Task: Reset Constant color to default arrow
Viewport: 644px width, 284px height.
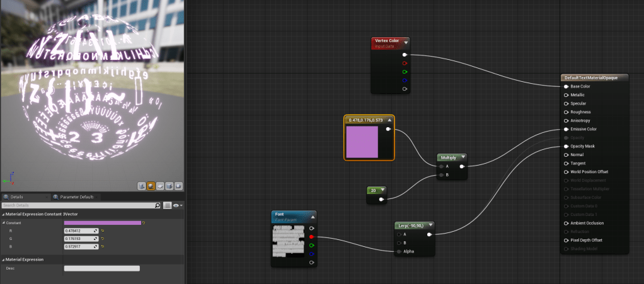Action: point(144,222)
